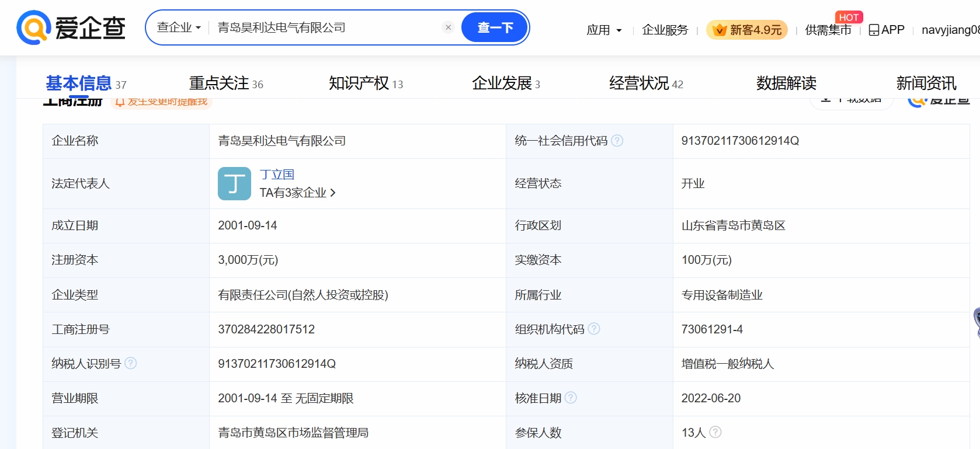
Task: Click 专用设备制造业 industry value
Action: tap(722, 295)
